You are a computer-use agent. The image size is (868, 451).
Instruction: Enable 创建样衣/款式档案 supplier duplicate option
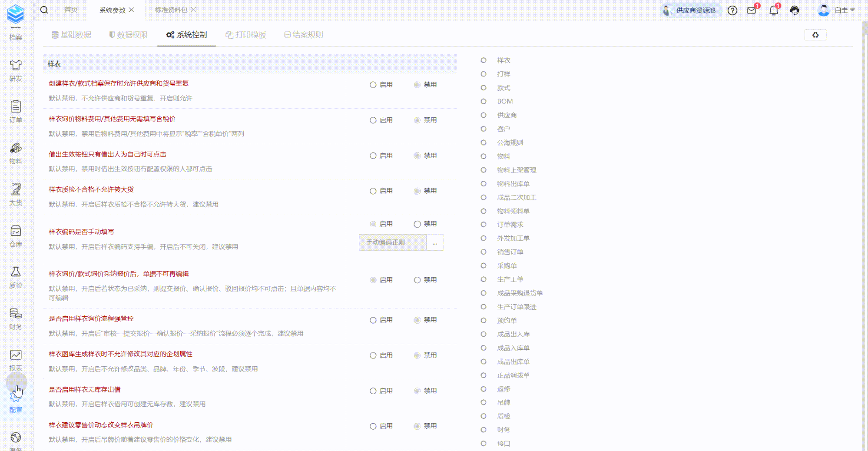(x=373, y=85)
